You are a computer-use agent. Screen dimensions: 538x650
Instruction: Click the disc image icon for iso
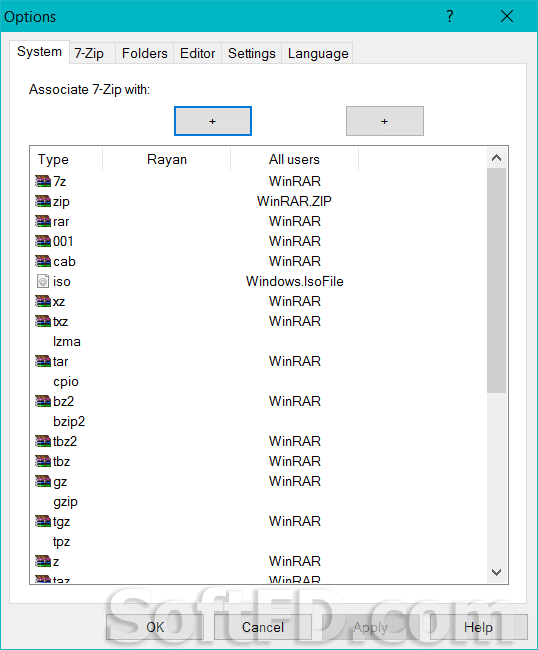point(43,281)
